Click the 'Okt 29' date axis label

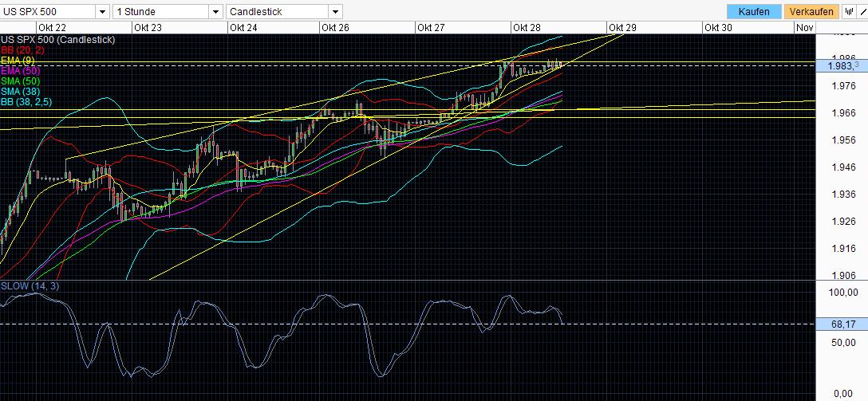[623, 28]
